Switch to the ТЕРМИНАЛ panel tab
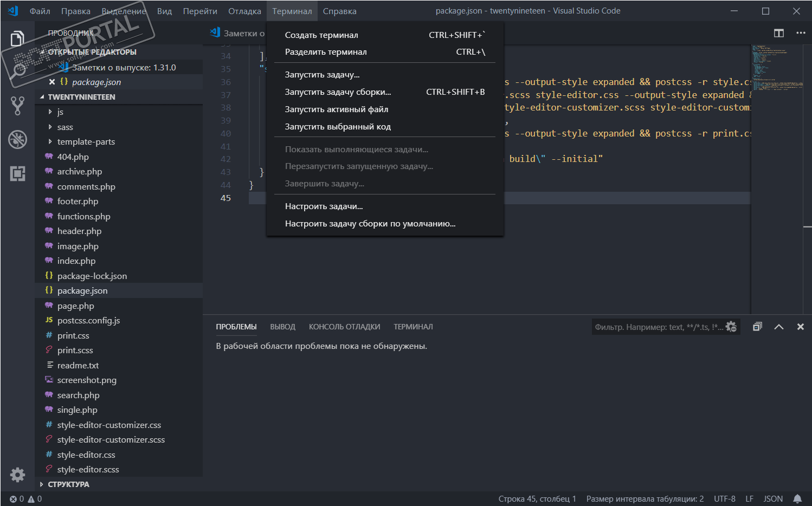 (x=413, y=327)
